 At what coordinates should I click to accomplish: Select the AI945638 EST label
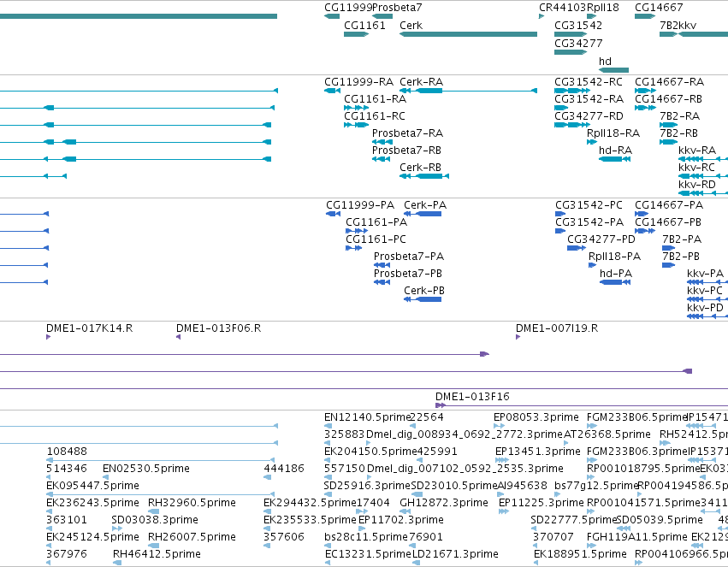[x=523, y=486]
